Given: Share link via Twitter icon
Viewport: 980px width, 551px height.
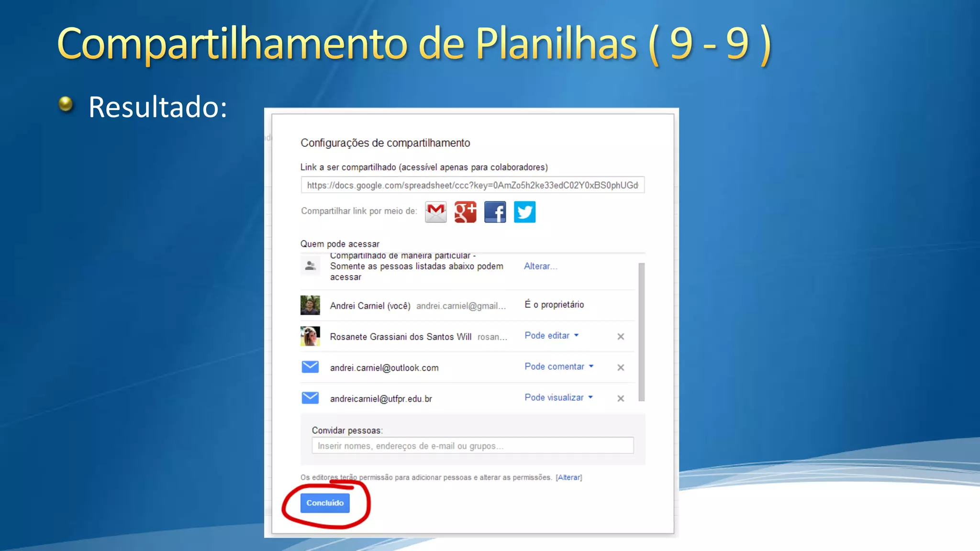Looking at the screenshot, I should 524,212.
